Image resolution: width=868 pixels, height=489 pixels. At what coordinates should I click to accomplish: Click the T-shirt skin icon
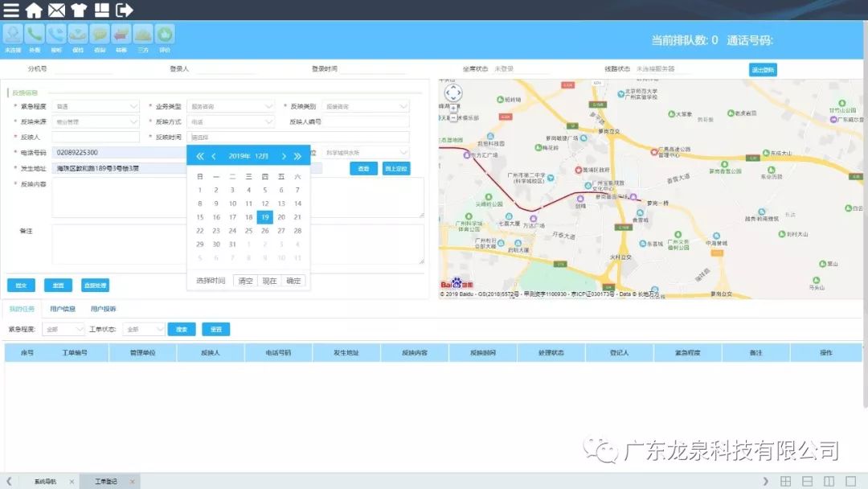pos(79,10)
